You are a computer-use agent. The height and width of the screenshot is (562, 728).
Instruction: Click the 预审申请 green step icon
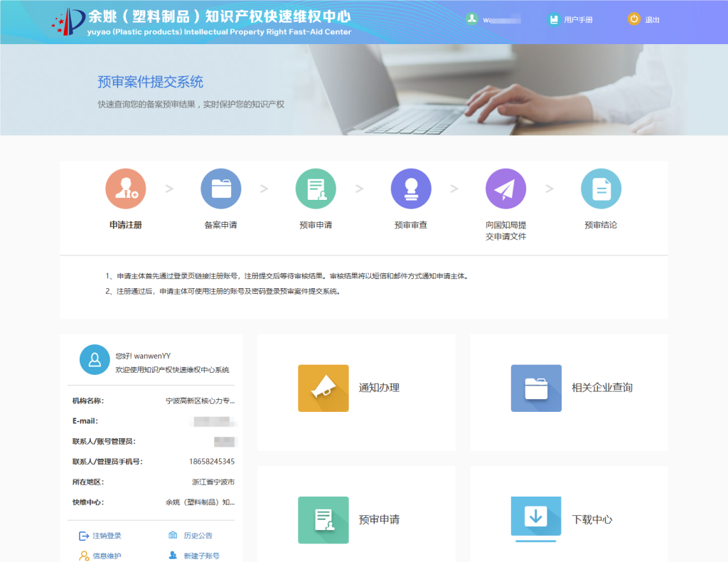tap(316, 189)
